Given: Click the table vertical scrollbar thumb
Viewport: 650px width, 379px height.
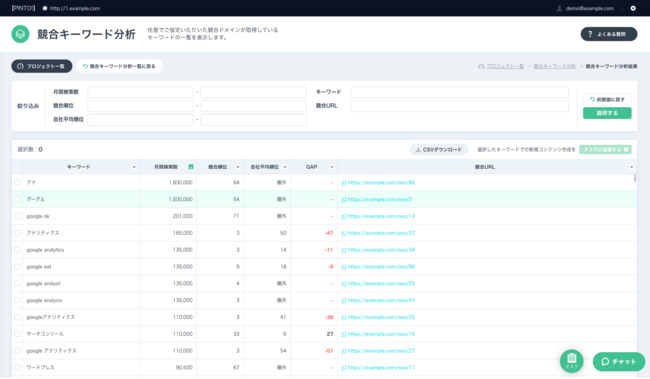Looking at the screenshot, I should coord(635,178).
